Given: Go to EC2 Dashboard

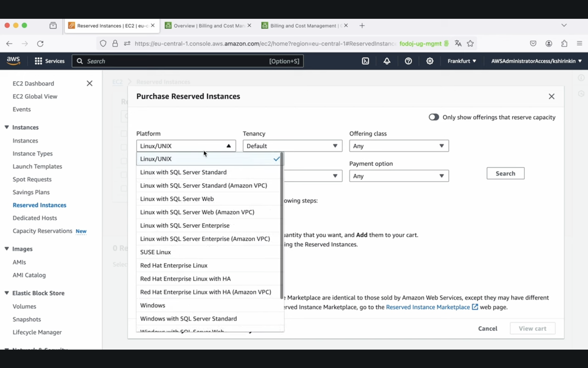Looking at the screenshot, I should [x=33, y=83].
